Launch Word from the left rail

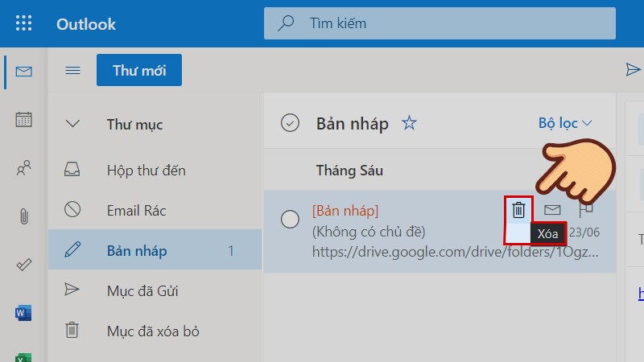[23, 313]
